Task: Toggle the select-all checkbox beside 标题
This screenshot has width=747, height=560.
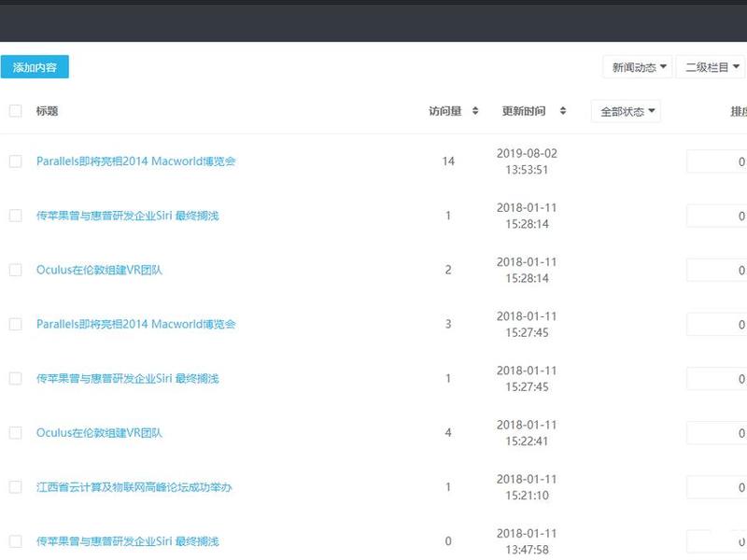Action: click(x=16, y=111)
